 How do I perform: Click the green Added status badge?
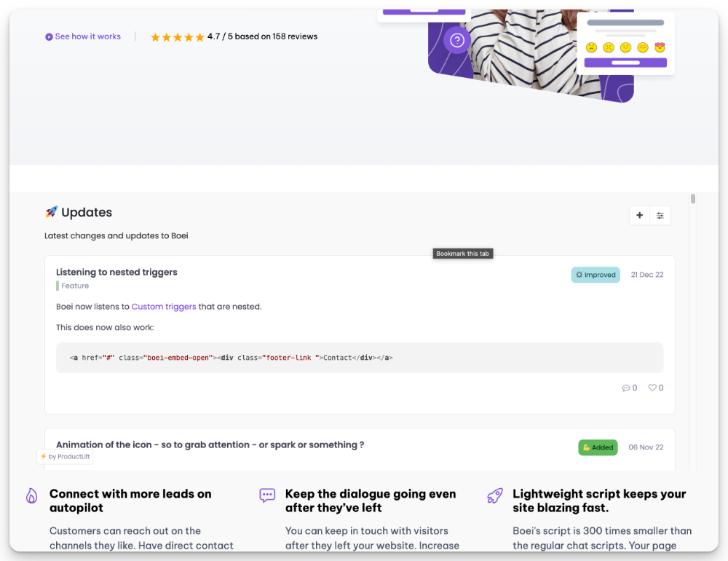(x=598, y=447)
